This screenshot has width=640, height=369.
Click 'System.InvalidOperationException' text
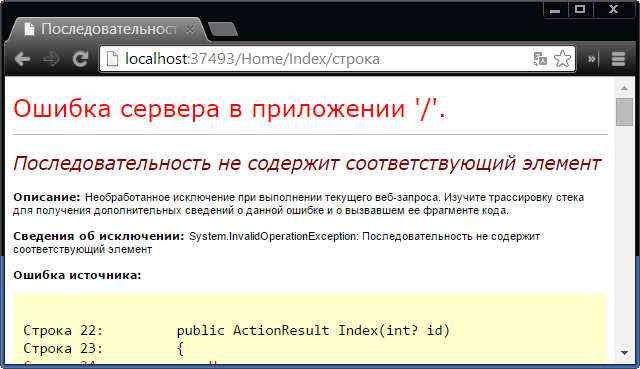tap(273, 236)
